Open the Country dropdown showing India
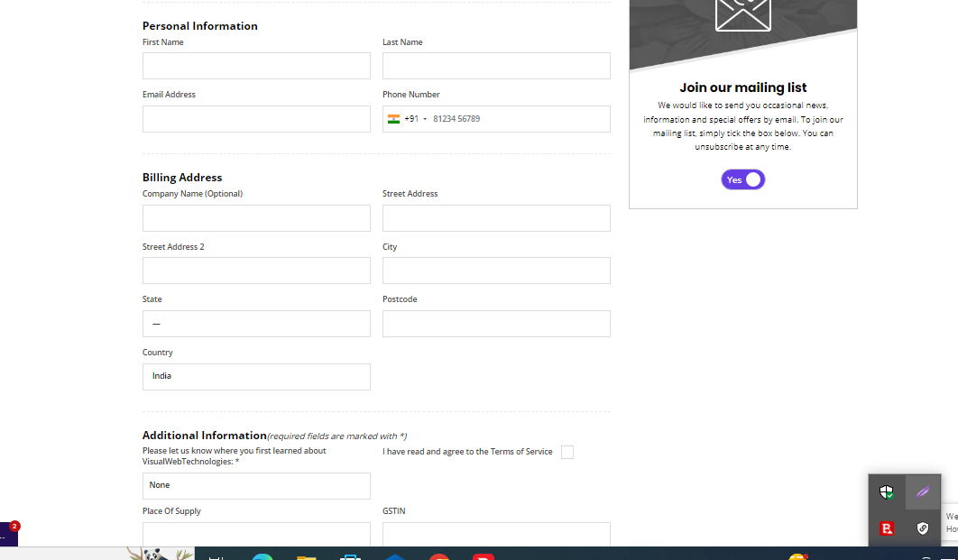 click(x=256, y=376)
